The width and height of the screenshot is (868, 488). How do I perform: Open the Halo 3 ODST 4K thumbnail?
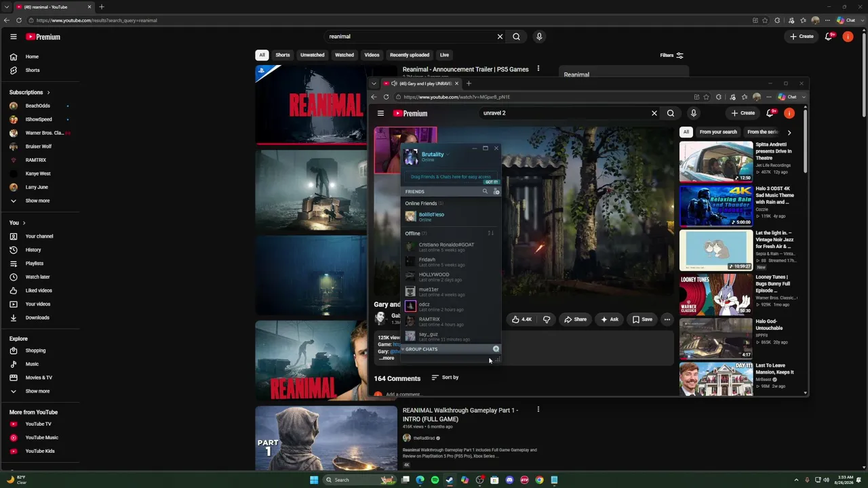click(716, 206)
